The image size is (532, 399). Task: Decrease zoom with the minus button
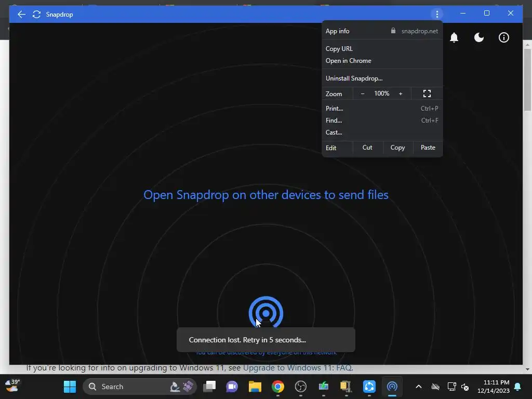pos(362,94)
